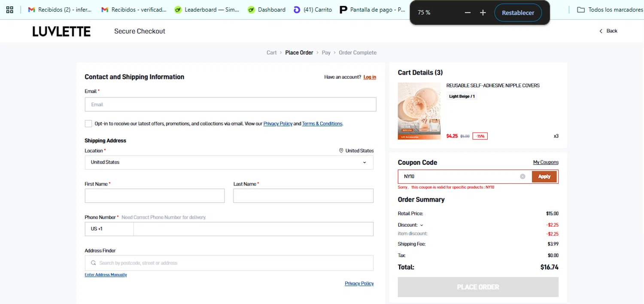Click the Cart breadcrumb step

(x=272, y=52)
